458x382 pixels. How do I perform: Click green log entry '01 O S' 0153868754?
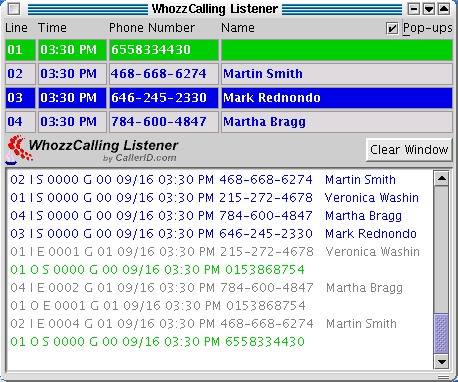point(157,270)
